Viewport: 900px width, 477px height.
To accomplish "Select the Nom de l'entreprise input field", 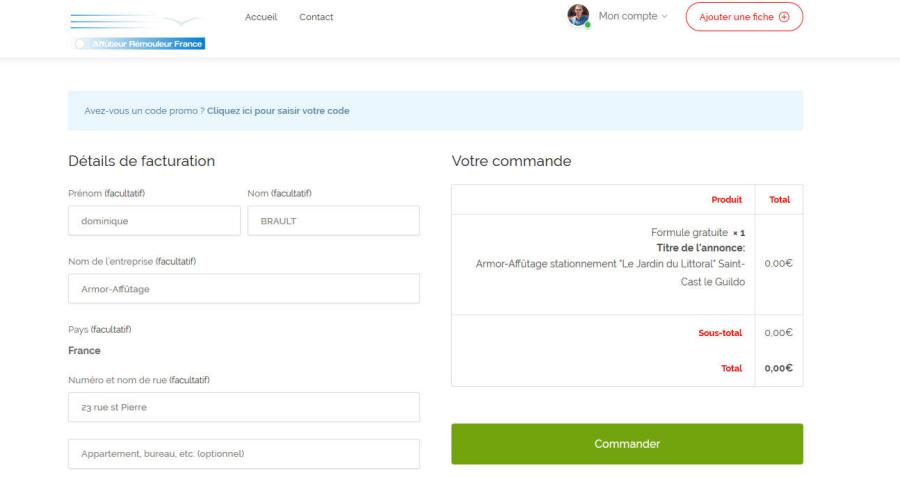I will tap(244, 289).
